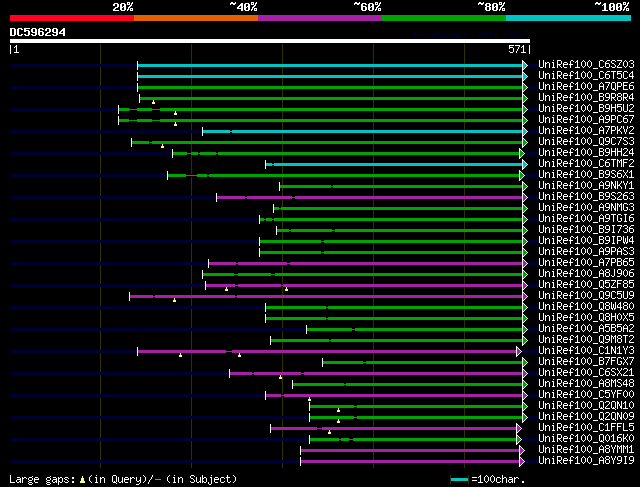Viewport: 640px width, 487px height.
Task: Select the UniRef100_A7QPE6 hit name
Action: [586, 86]
